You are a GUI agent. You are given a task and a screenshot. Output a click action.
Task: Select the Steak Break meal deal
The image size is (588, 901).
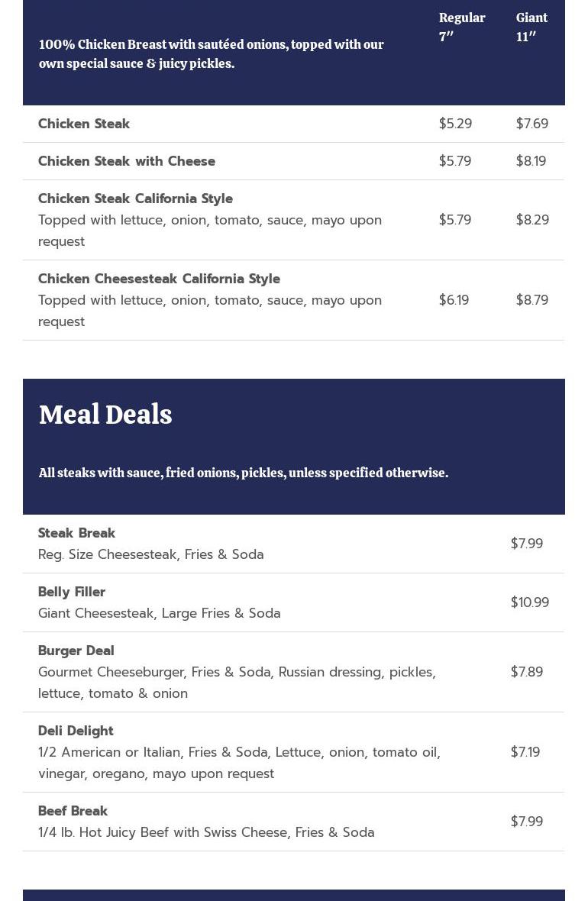(x=76, y=533)
